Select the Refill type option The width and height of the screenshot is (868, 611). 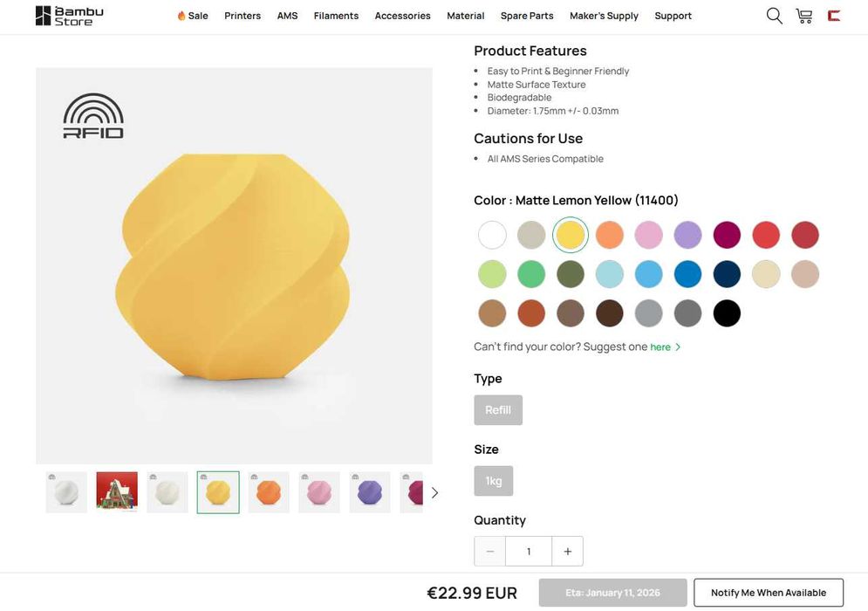tap(498, 410)
